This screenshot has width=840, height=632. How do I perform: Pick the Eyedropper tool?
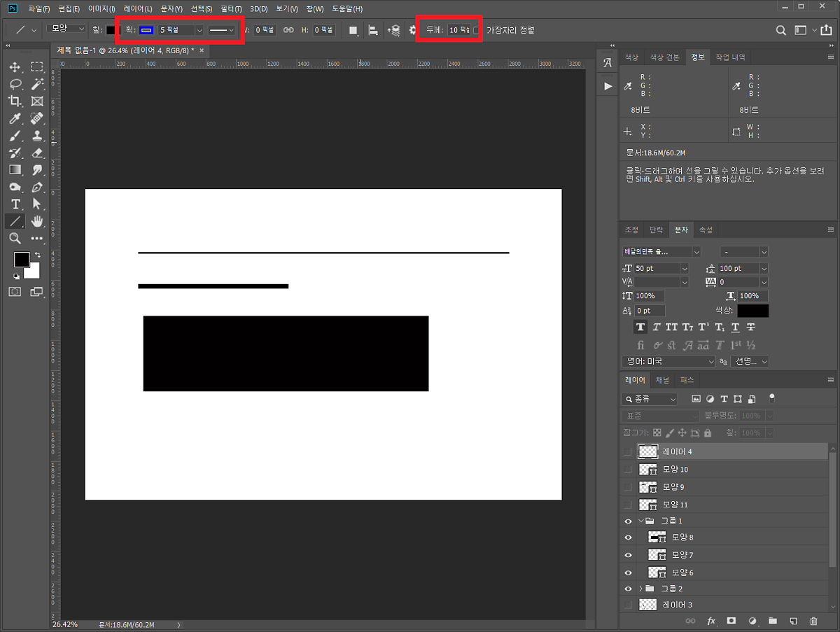tap(15, 118)
